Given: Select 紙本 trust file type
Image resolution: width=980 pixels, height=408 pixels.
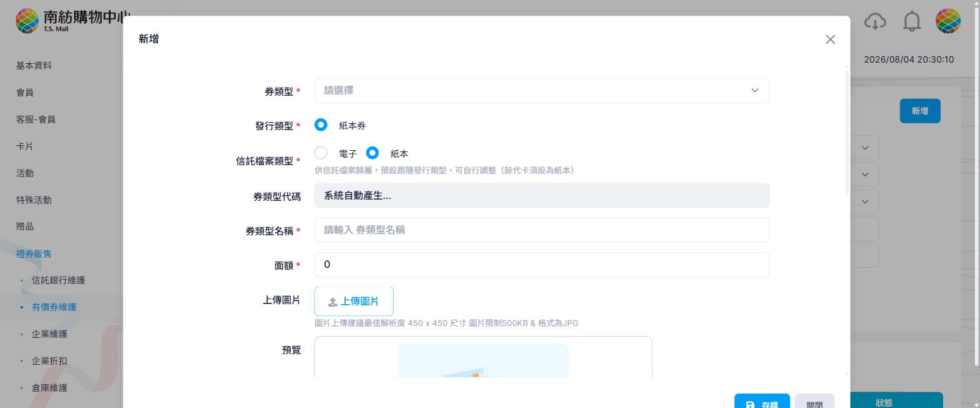Looking at the screenshot, I should pos(372,153).
